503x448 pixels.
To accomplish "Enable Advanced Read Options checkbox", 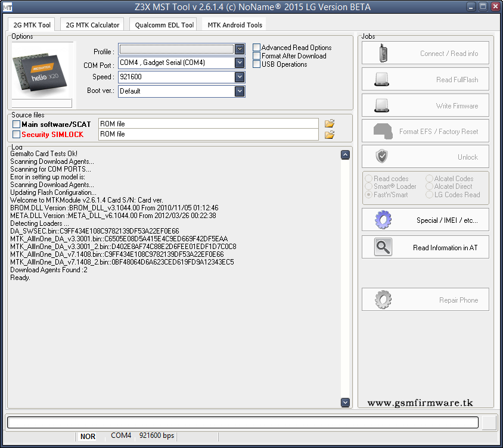I will (256, 48).
